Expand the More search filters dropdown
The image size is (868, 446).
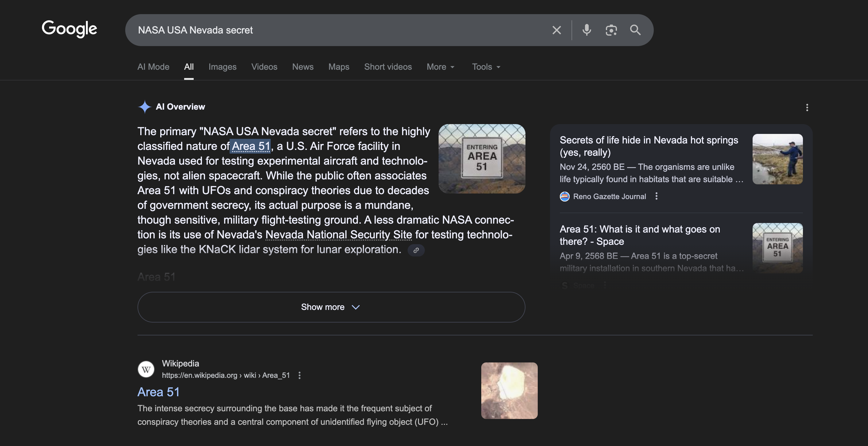tap(440, 67)
